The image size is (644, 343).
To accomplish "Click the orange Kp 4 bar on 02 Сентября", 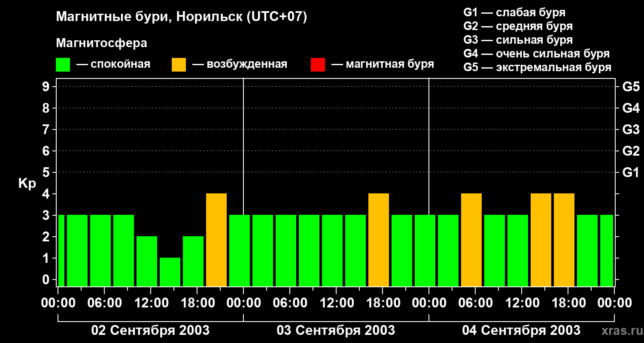I will pos(216,240).
